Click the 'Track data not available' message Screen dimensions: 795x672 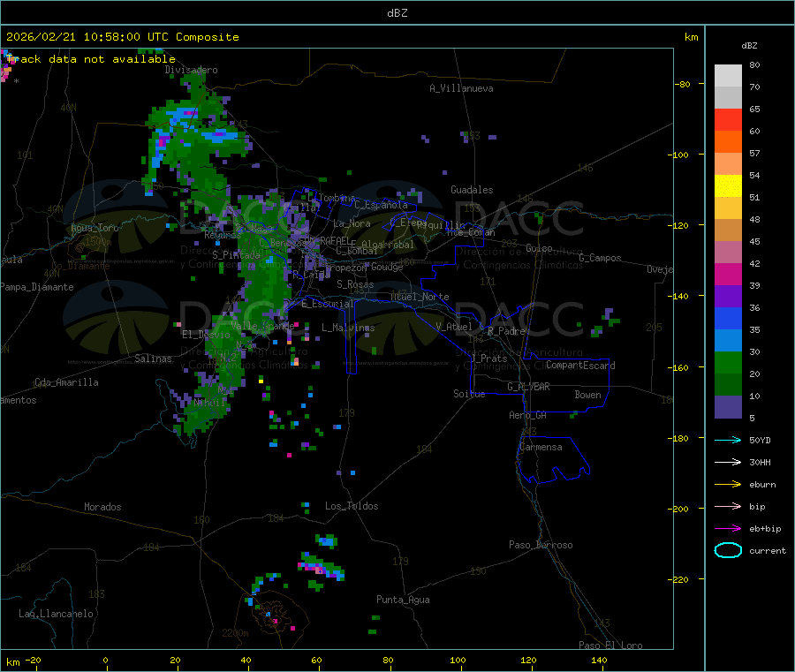point(91,59)
